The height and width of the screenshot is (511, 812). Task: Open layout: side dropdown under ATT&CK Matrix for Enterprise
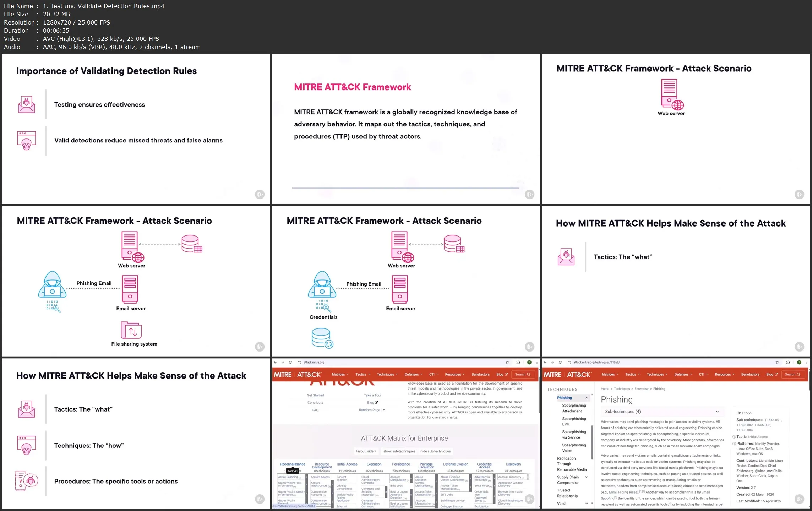pos(366,451)
